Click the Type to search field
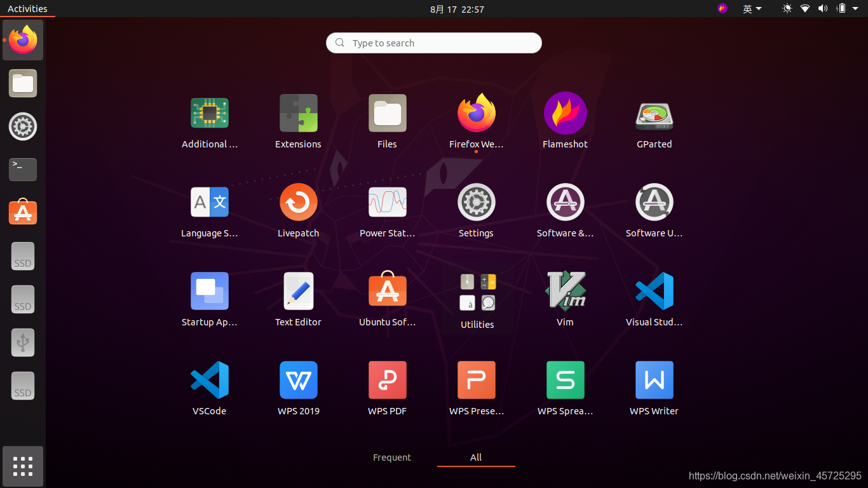The width and height of the screenshot is (868, 488). [433, 43]
